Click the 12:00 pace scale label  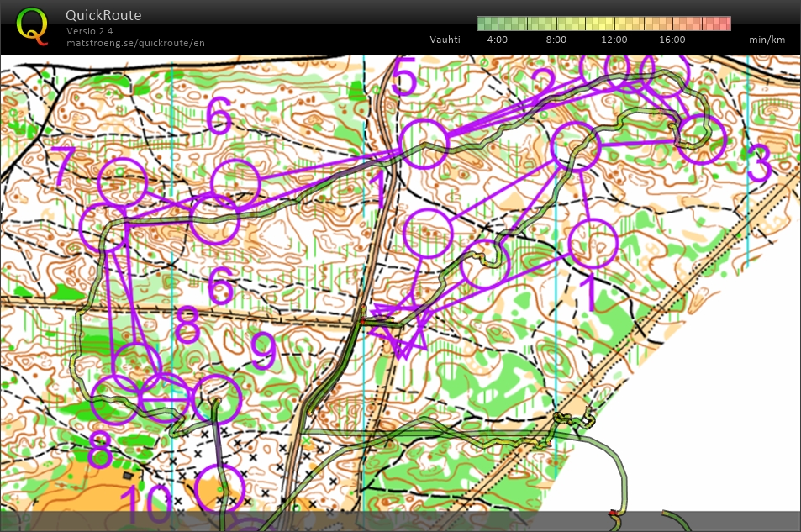[x=614, y=40]
